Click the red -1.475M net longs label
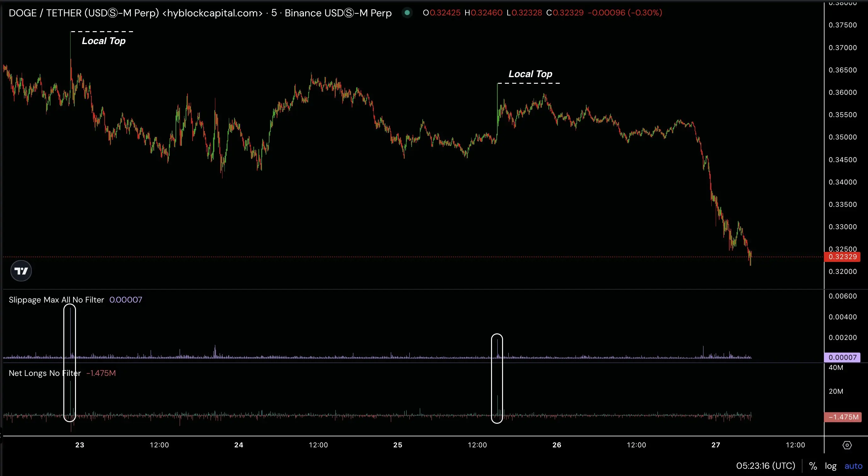 (x=843, y=417)
